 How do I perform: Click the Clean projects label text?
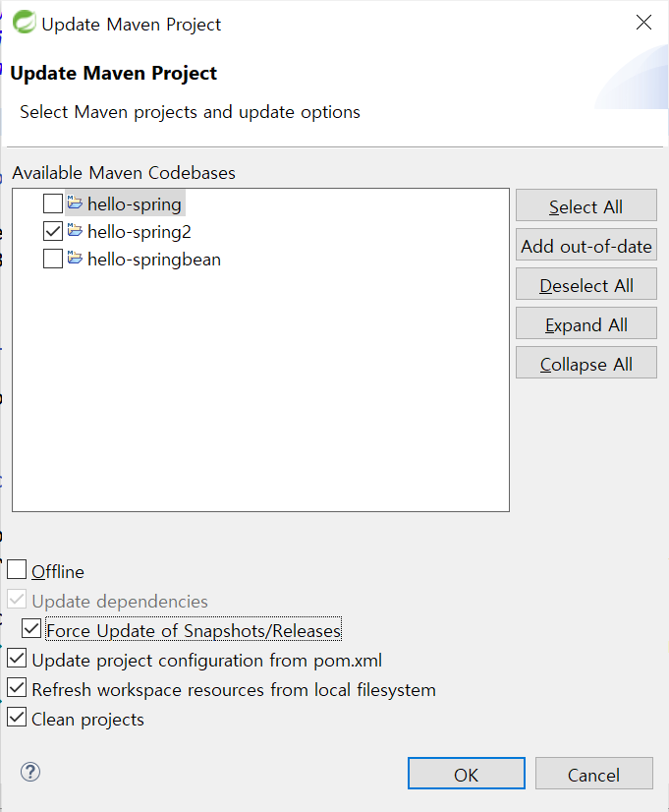(88, 720)
